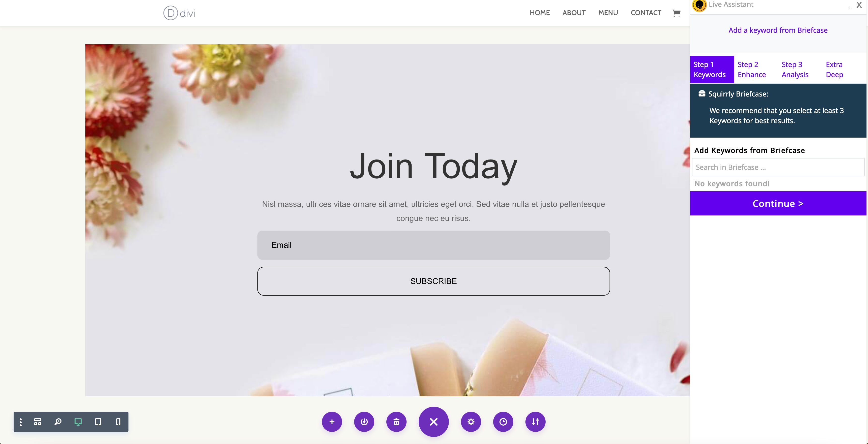Click the Divi portability/import-export icon

535,422
